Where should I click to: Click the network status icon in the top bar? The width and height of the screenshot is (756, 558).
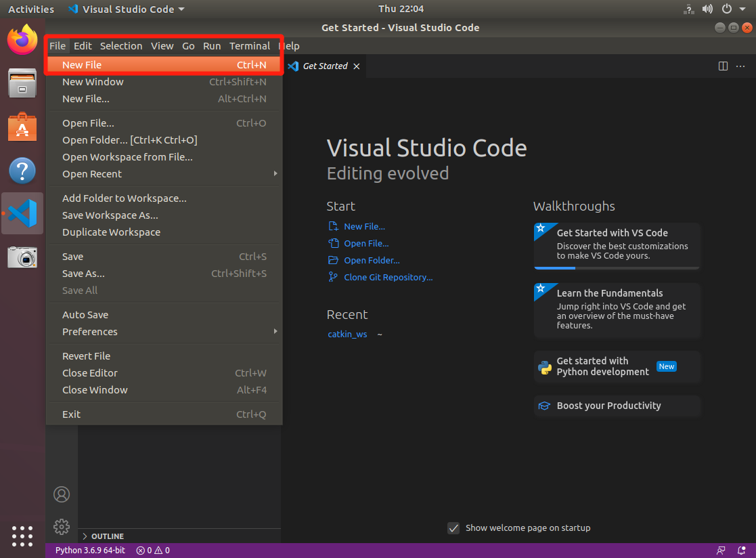pos(688,9)
